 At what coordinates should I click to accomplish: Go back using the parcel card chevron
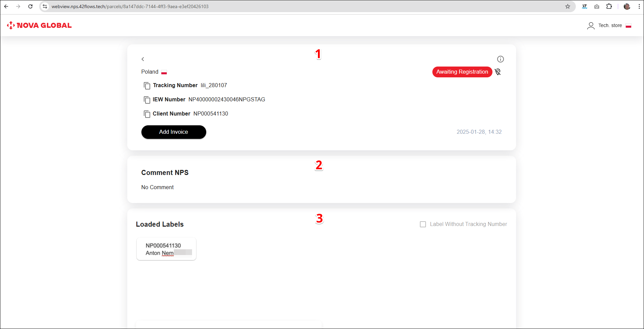(x=143, y=59)
